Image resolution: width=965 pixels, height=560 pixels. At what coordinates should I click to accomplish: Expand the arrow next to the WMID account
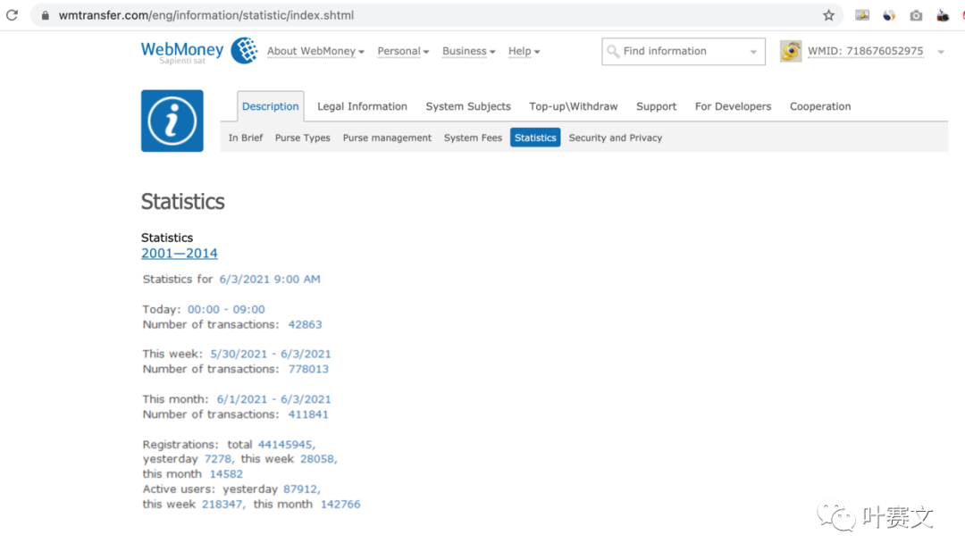[940, 53]
